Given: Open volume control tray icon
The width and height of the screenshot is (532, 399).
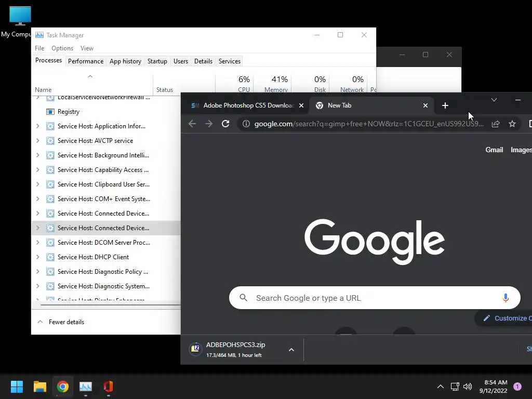Looking at the screenshot, I should 468,387.
